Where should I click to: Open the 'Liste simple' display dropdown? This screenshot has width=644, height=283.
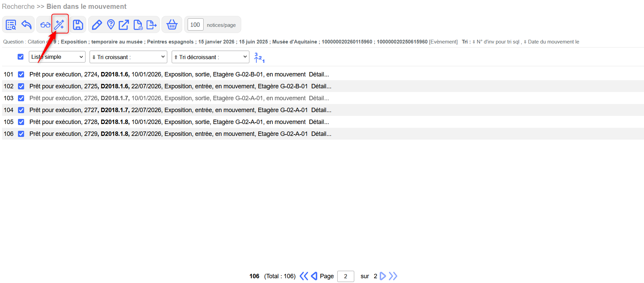click(x=57, y=57)
